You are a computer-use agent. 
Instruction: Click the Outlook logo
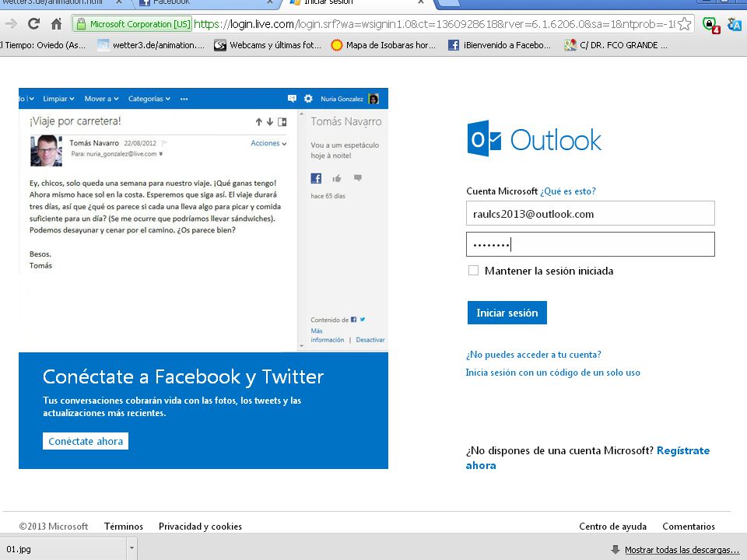pyautogui.click(x=534, y=139)
